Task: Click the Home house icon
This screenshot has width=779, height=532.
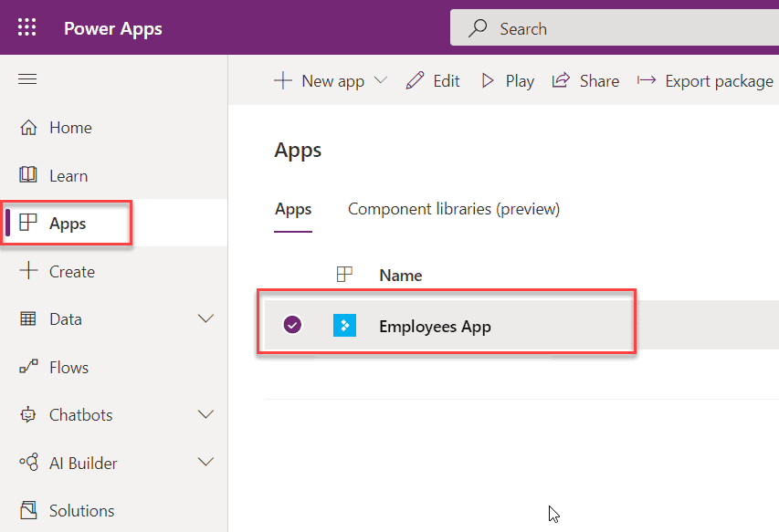Action: tap(28, 128)
